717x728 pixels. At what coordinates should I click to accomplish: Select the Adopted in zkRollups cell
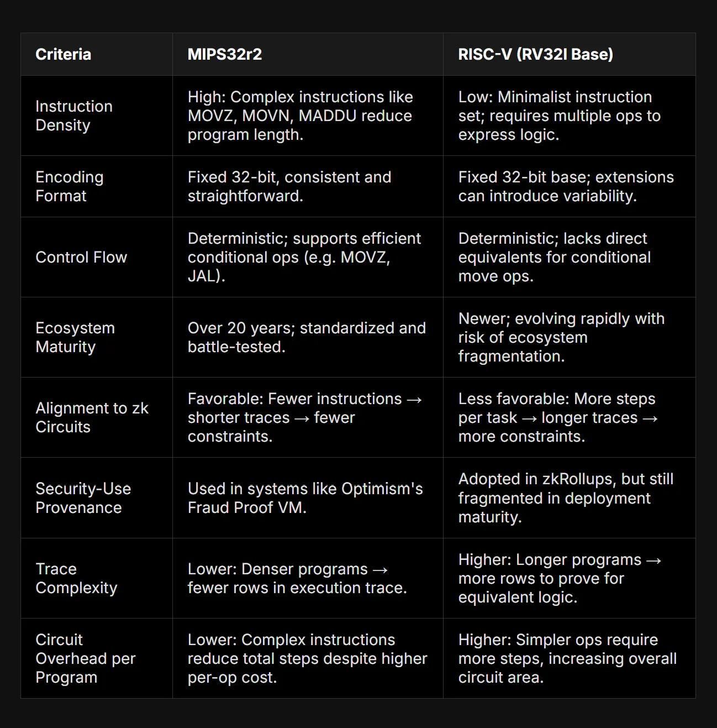click(x=566, y=498)
